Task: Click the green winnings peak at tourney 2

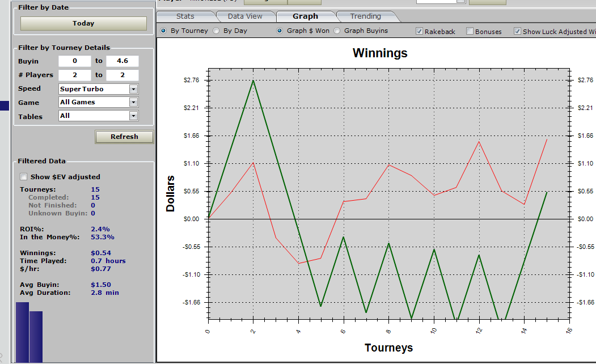Action: (253, 81)
